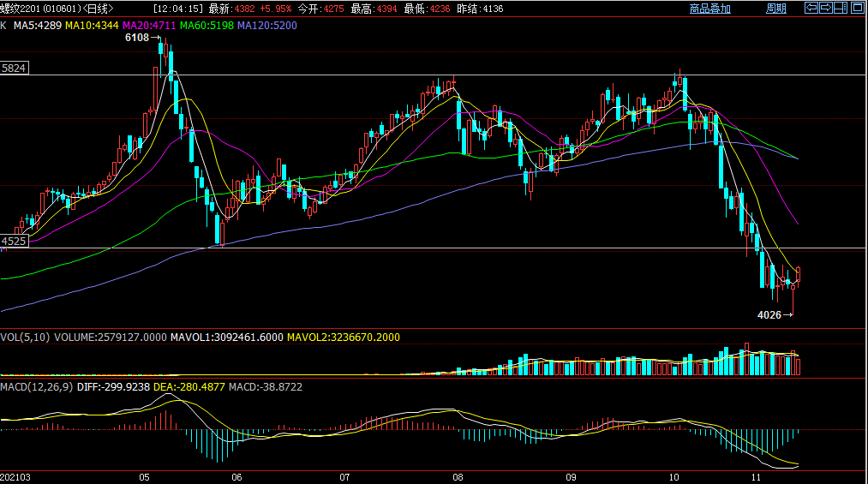Click the 螺纹2201 contract title
Viewport: 868px width, 484px height.
click(x=20, y=9)
